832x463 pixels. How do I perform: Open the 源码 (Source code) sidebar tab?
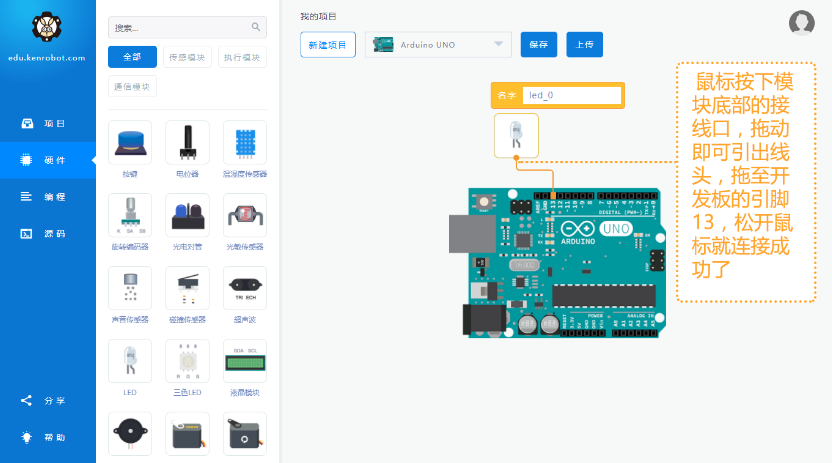pos(47,233)
